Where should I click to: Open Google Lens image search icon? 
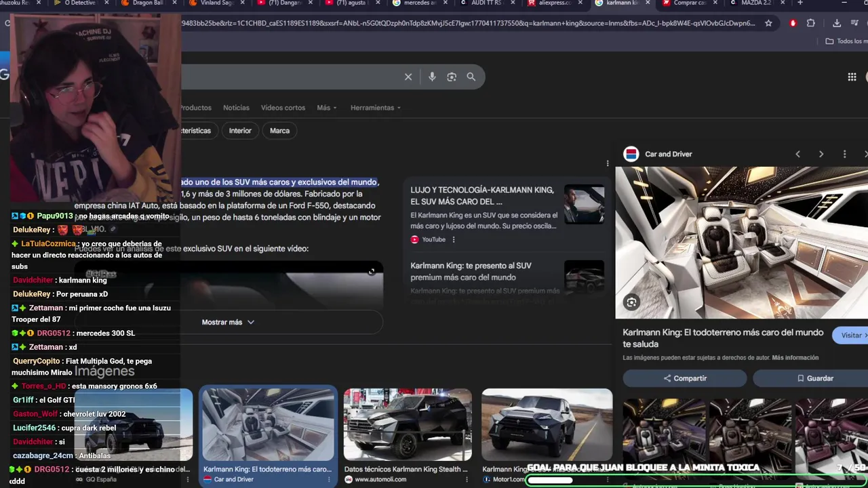[452, 77]
